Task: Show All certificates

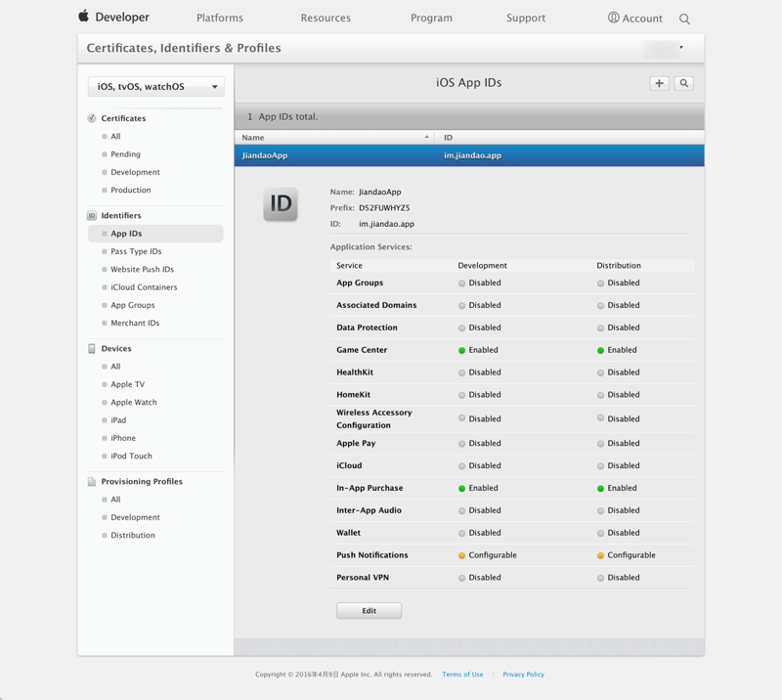Action: (115, 136)
